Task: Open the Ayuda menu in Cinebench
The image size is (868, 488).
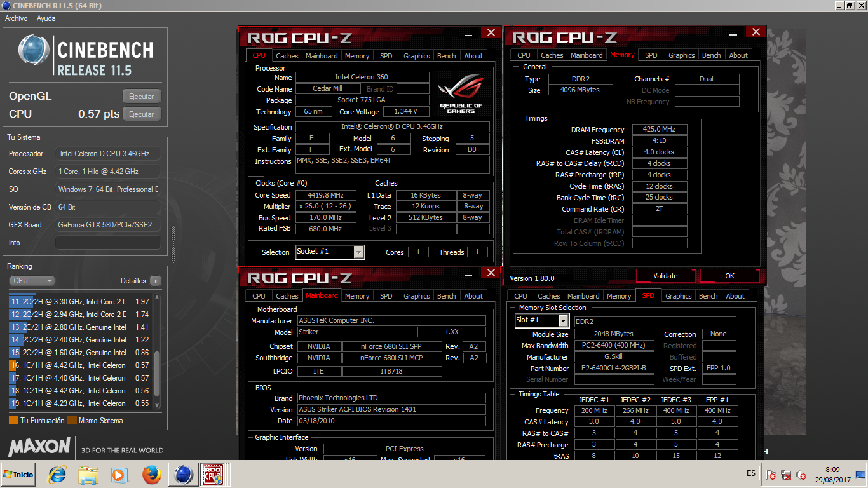Action: [x=46, y=18]
